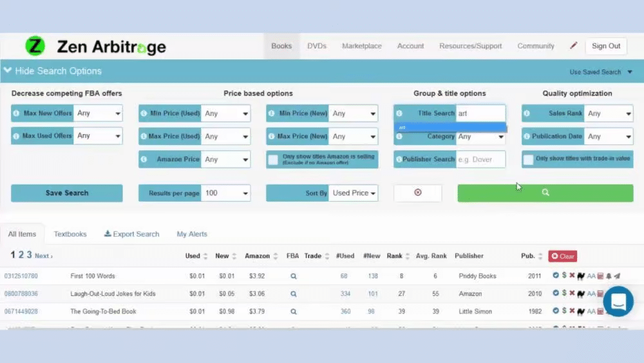Select 'art' autocomplete suggestion under Title Search

(x=450, y=128)
